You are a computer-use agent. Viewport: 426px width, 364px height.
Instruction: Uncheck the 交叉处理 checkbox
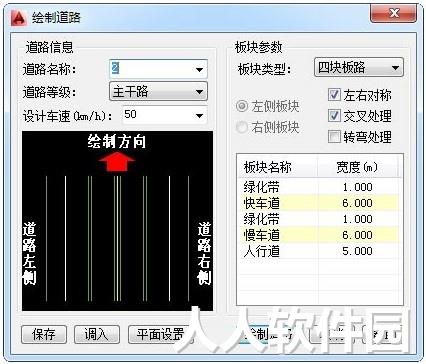334,116
